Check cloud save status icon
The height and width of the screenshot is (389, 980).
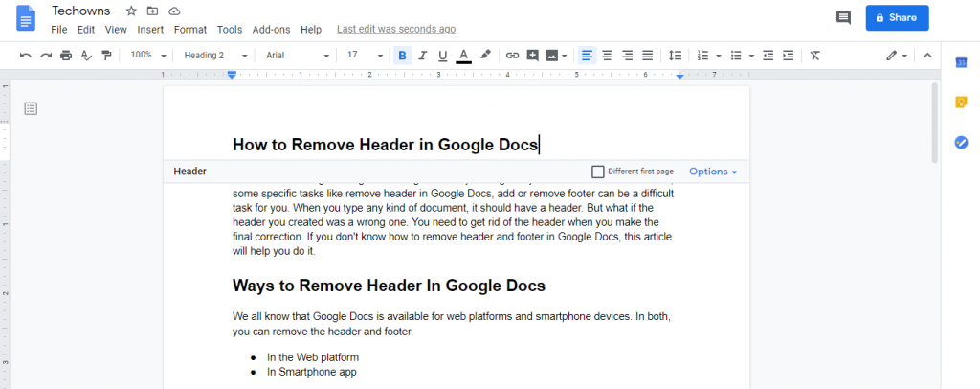coord(174,11)
